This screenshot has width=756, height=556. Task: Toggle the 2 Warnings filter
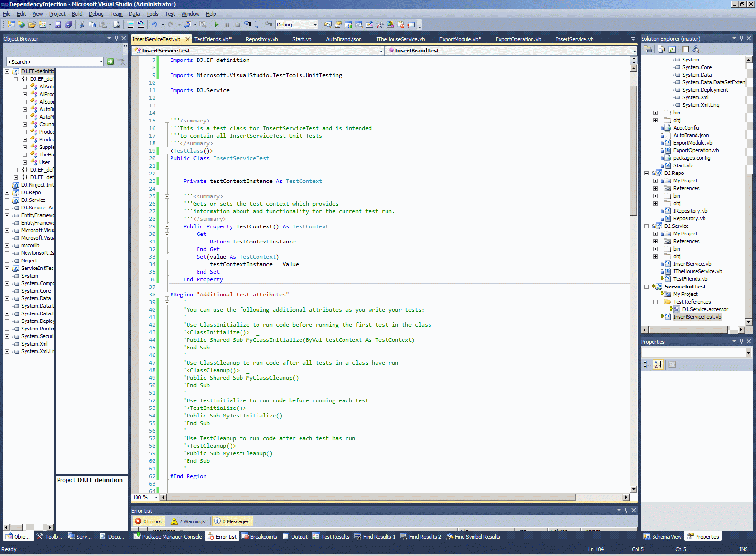pyautogui.click(x=188, y=521)
